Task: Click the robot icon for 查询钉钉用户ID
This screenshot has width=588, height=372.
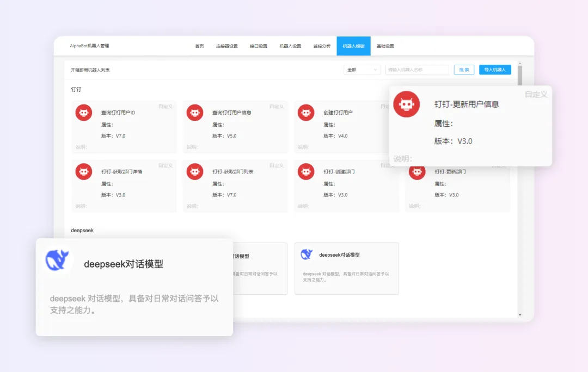Action: click(84, 113)
